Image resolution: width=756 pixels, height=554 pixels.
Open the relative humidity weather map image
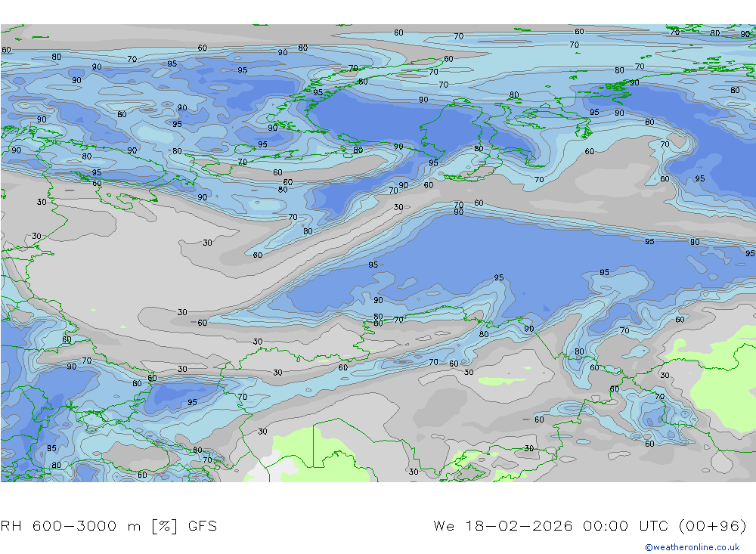(x=378, y=253)
